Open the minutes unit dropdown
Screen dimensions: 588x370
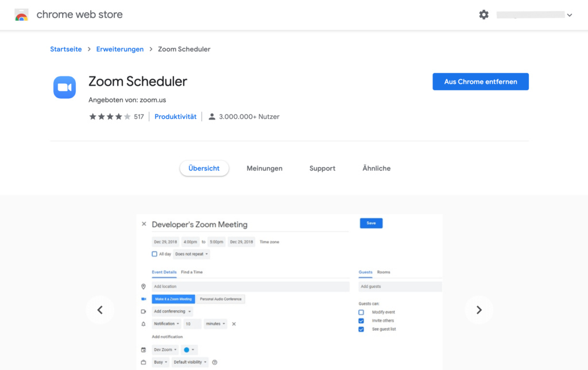[215, 324]
